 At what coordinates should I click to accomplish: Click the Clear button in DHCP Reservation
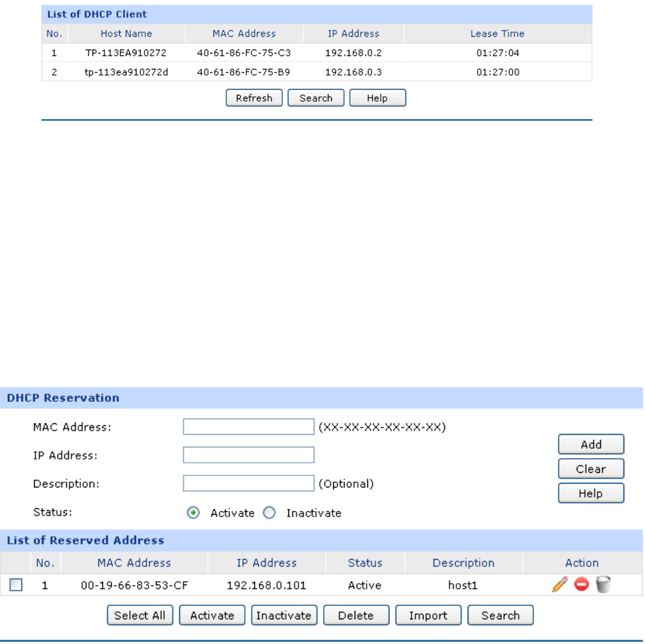click(591, 469)
